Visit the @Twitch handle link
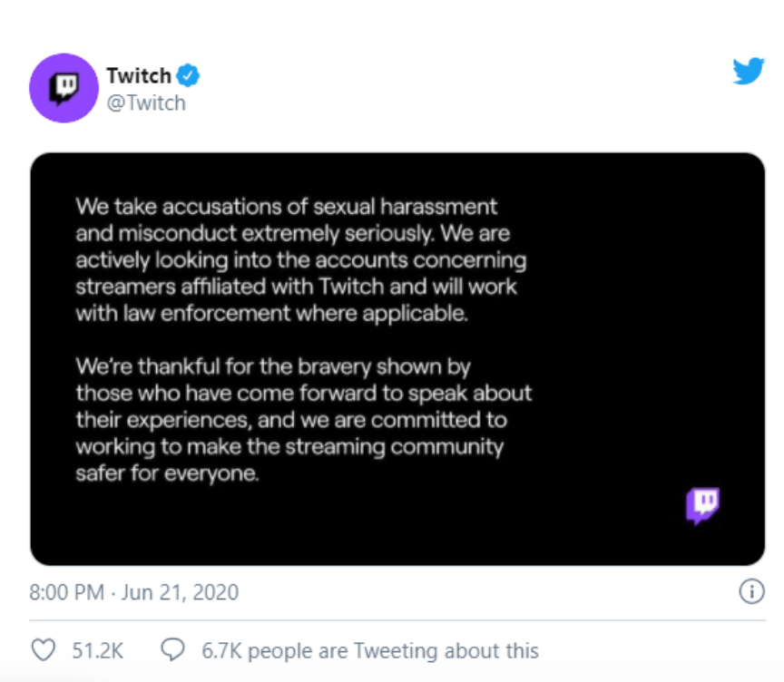The image size is (784, 682). (x=146, y=102)
